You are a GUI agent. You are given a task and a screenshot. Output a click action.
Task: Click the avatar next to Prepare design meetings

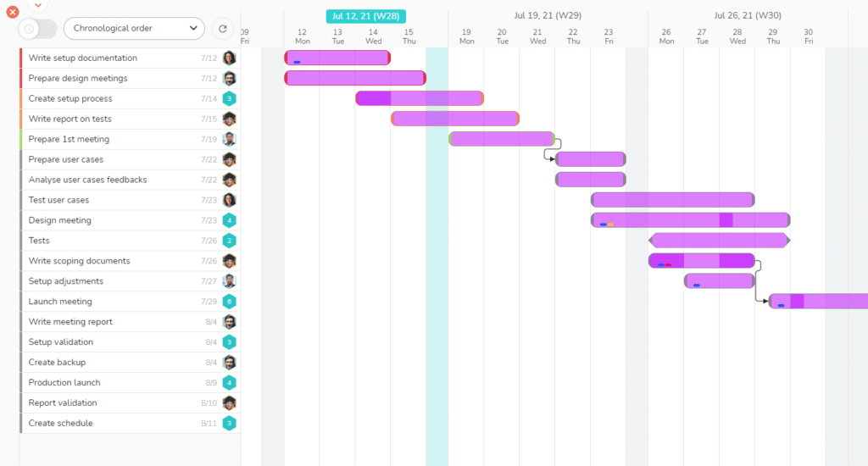[x=229, y=79]
